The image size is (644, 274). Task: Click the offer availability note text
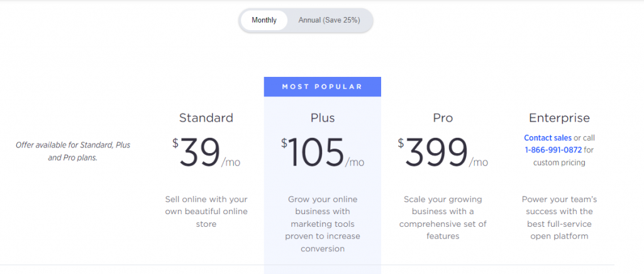tap(74, 151)
